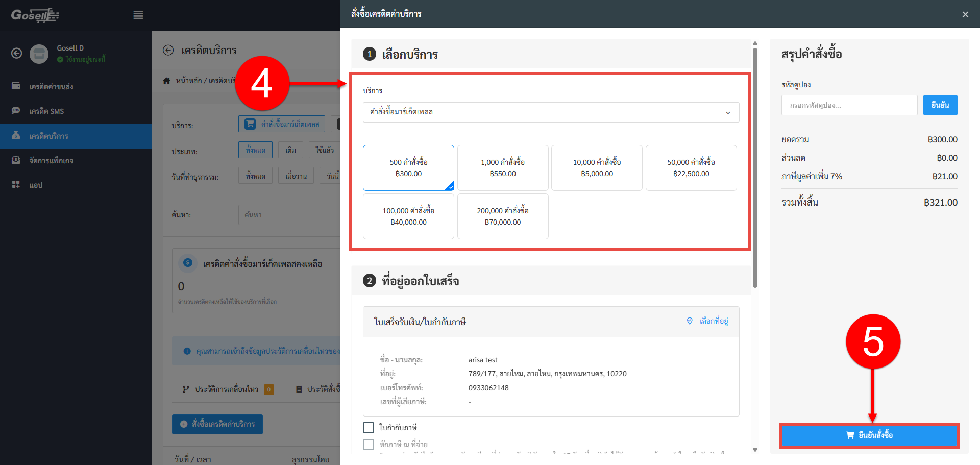The image size is (980, 465).
Task: Open the shipping credit sidebar icon
Action: (x=16, y=86)
